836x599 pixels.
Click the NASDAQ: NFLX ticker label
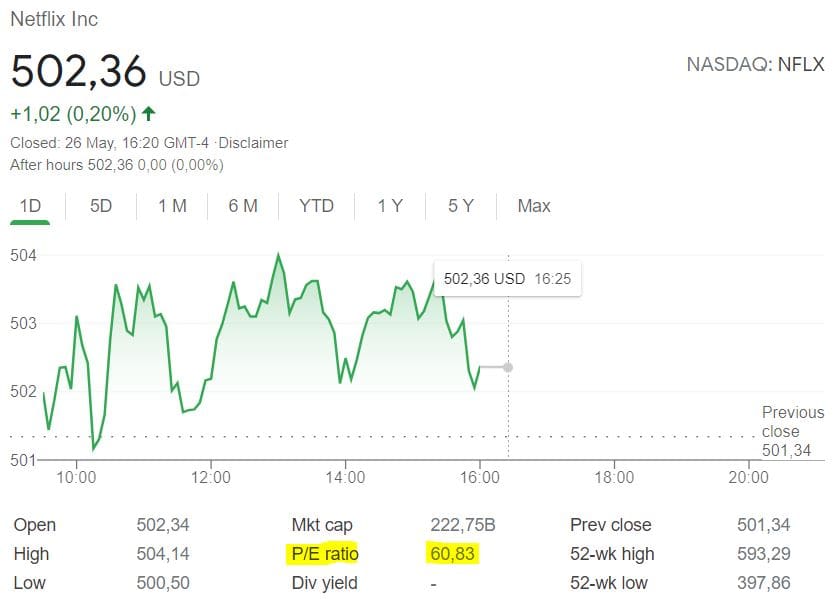click(x=755, y=65)
